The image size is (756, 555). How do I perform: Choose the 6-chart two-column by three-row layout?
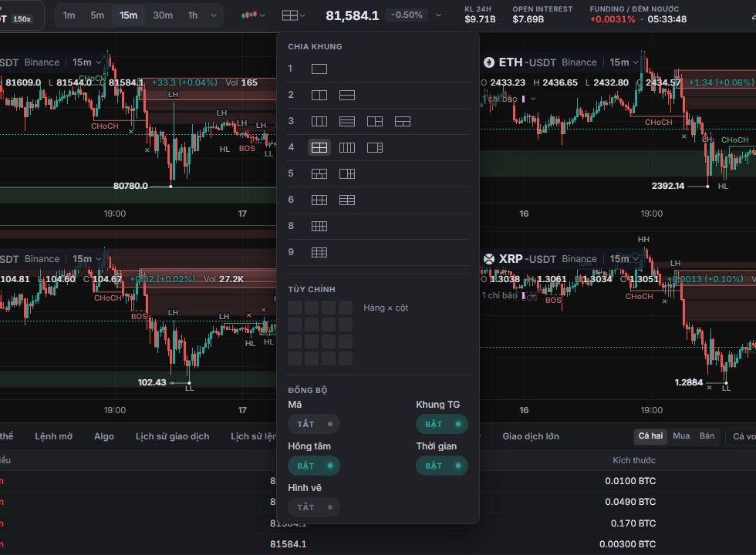point(347,200)
